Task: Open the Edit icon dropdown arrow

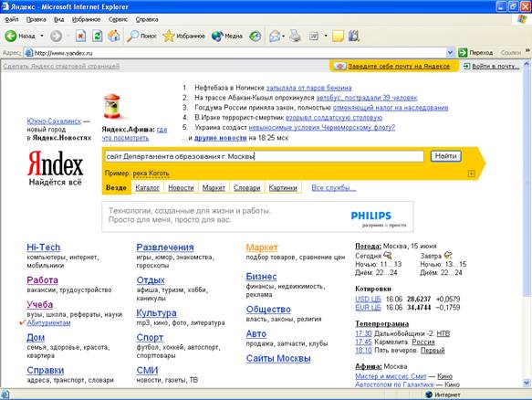Action: click(x=326, y=36)
